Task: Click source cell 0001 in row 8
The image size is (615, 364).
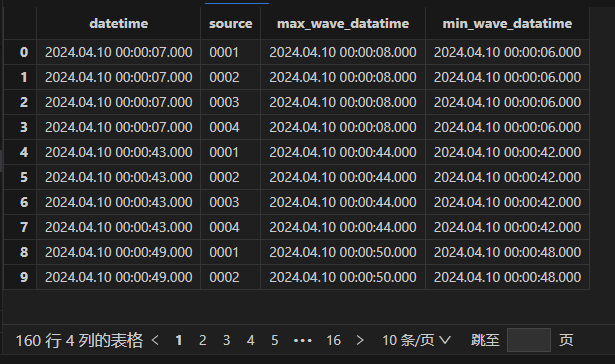Action: tap(231, 252)
